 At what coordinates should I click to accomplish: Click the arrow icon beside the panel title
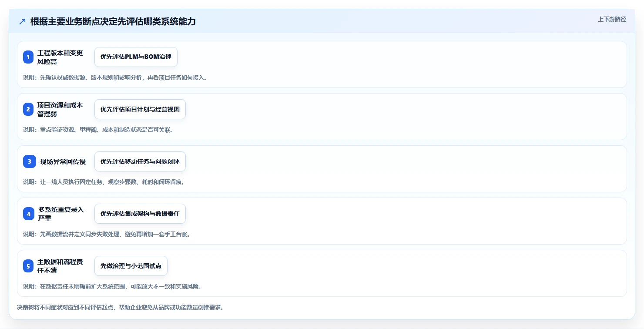pos(22,22)
